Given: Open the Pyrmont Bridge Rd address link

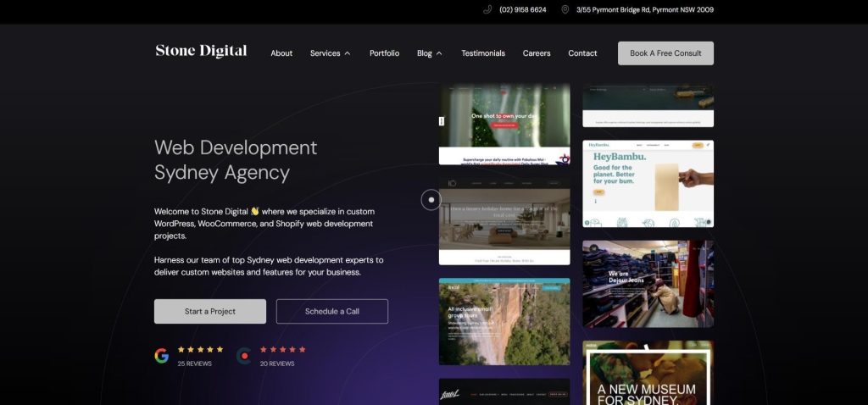Looking at the screenshot, I should coord(645,9).
